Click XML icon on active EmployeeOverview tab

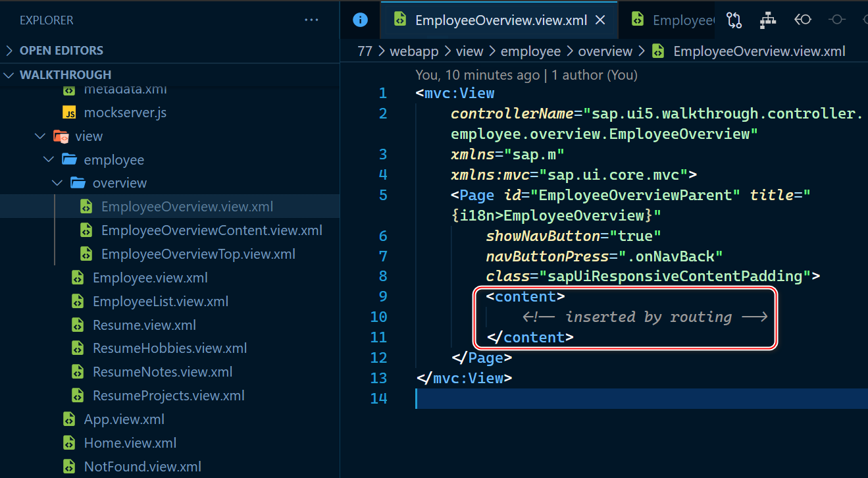(x=400, y=20)
